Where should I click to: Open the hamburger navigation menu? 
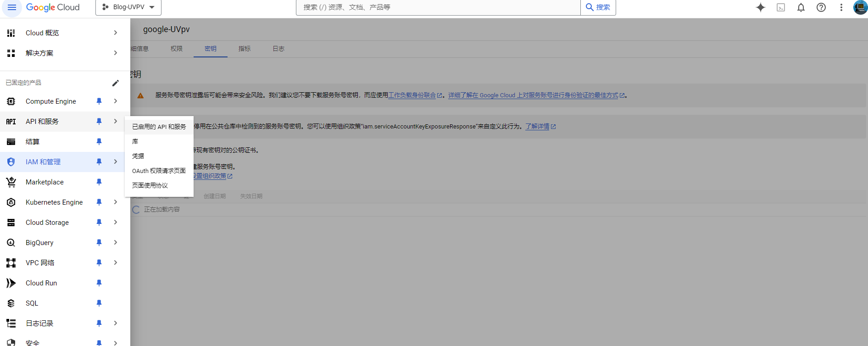click(x=12, y=7)
